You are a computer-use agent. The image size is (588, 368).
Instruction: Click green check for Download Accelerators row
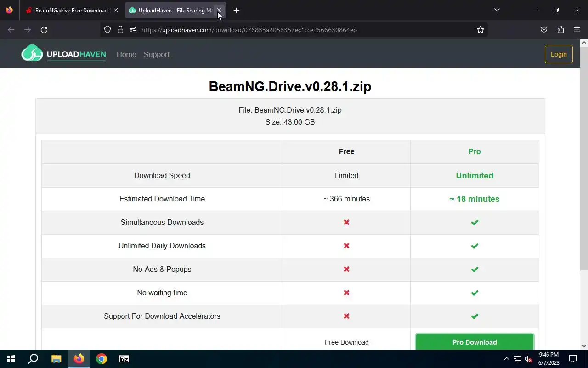coord(475,316)
